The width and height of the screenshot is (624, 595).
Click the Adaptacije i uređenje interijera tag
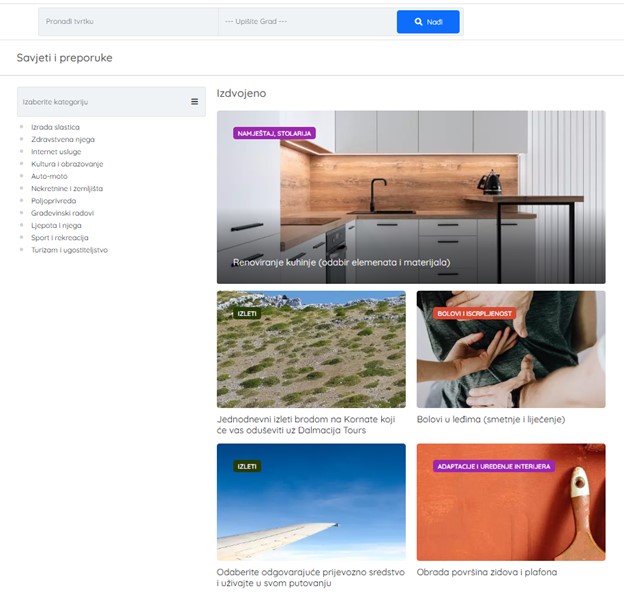click(x=494, y=466)
